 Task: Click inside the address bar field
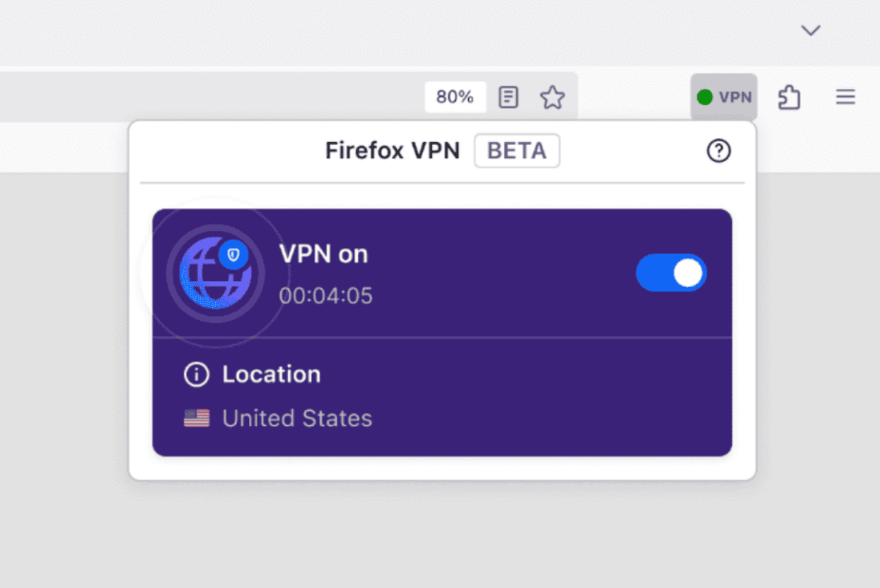pos(206,98)
